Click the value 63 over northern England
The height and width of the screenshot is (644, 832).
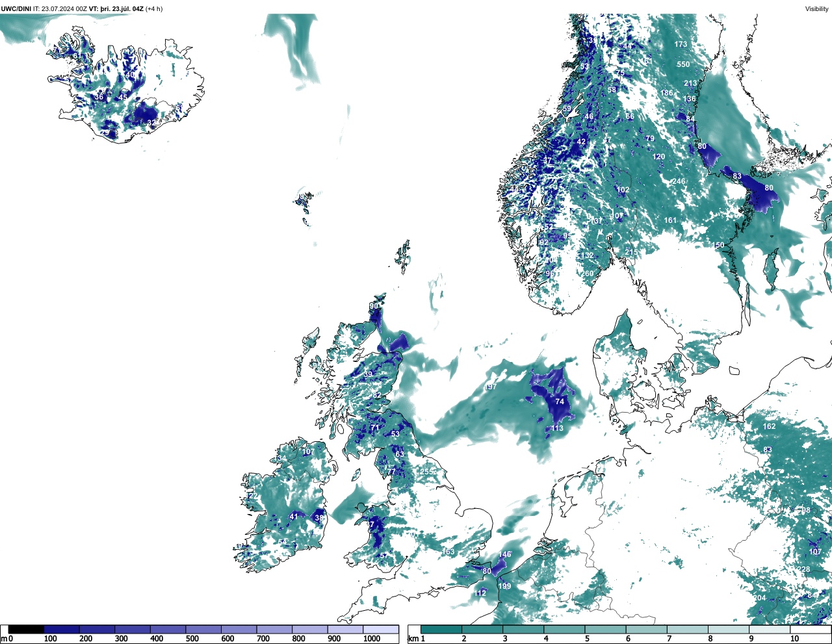click(x=399, y=454)
